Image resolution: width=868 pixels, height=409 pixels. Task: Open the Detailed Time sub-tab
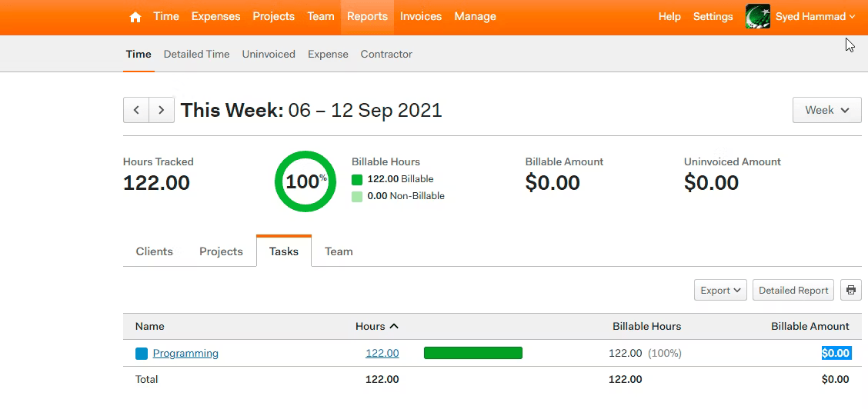196,54
